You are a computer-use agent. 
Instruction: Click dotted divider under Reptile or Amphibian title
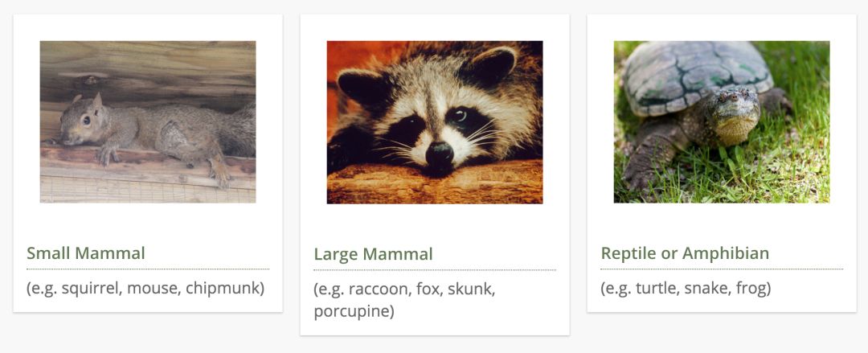[x=721, y=269]
